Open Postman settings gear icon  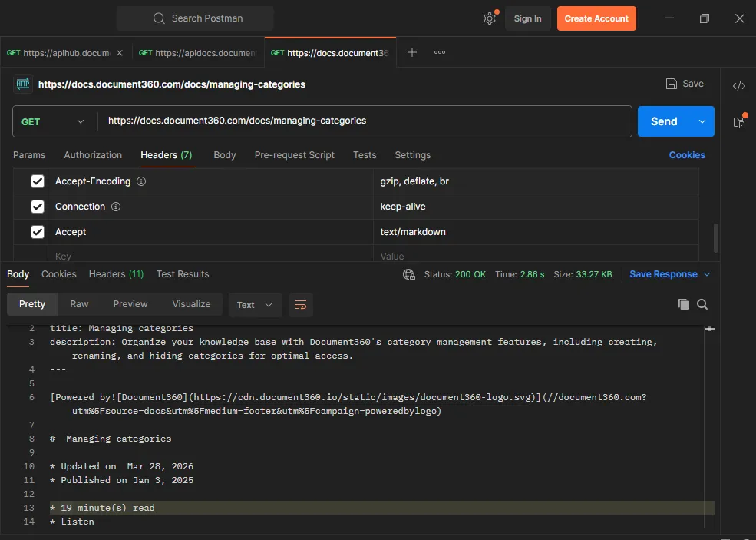pyautogui.click(x=490, y=18)
